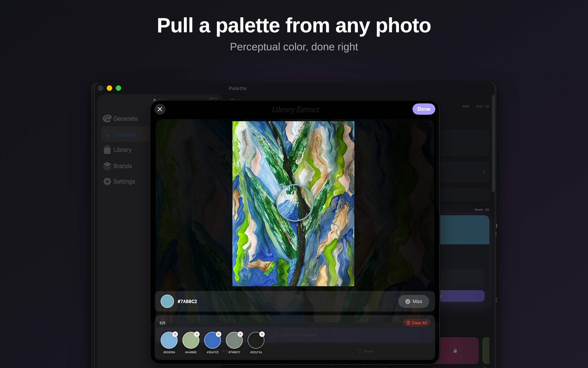Screen dimensions: 588x368
Task: Click the 5/5 color count label
Action: pyautogui.click(x=162, y=323)
